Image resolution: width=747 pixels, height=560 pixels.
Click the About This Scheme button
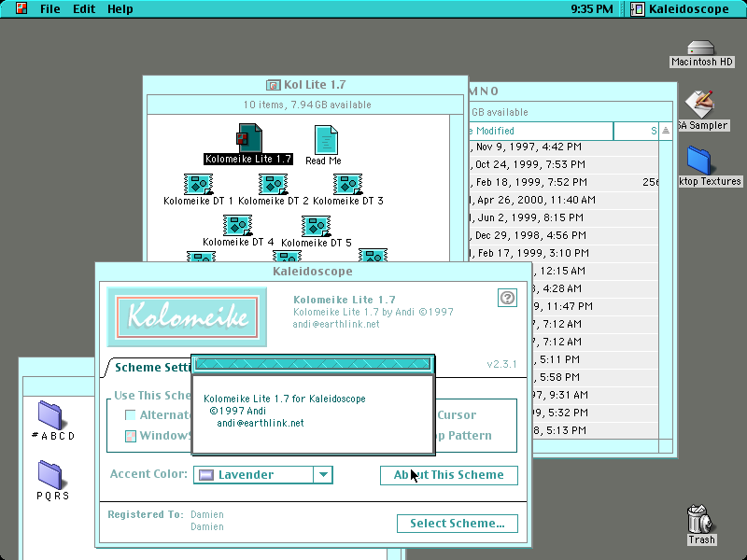click(449, 475)
